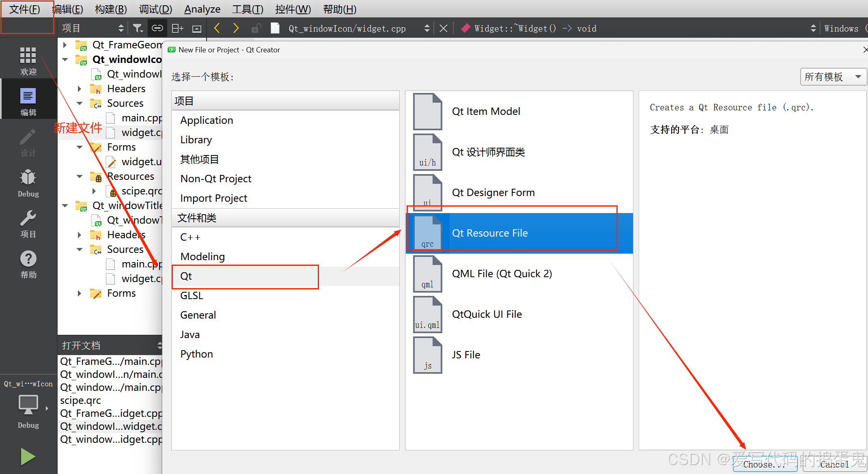This screenshot has height=474, width=868.
Task: Collapse the Resources folder node
Action: point(80,176)
